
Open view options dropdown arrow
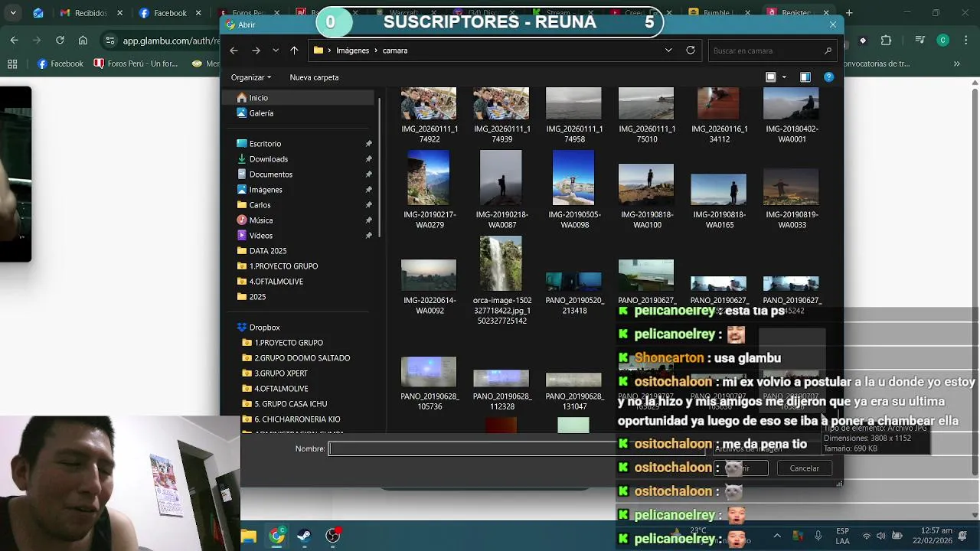[784, 77]
